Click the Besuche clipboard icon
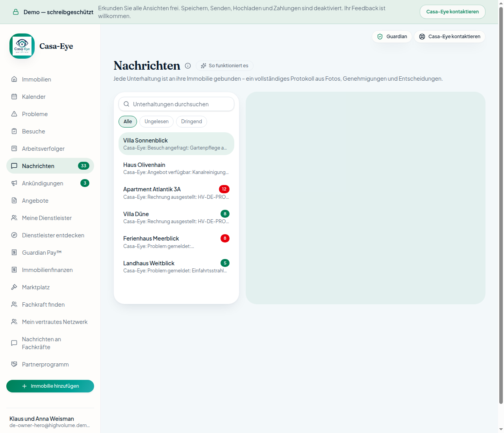The height and width of the screenshot is (433, 504). click(x=14, y=131)
